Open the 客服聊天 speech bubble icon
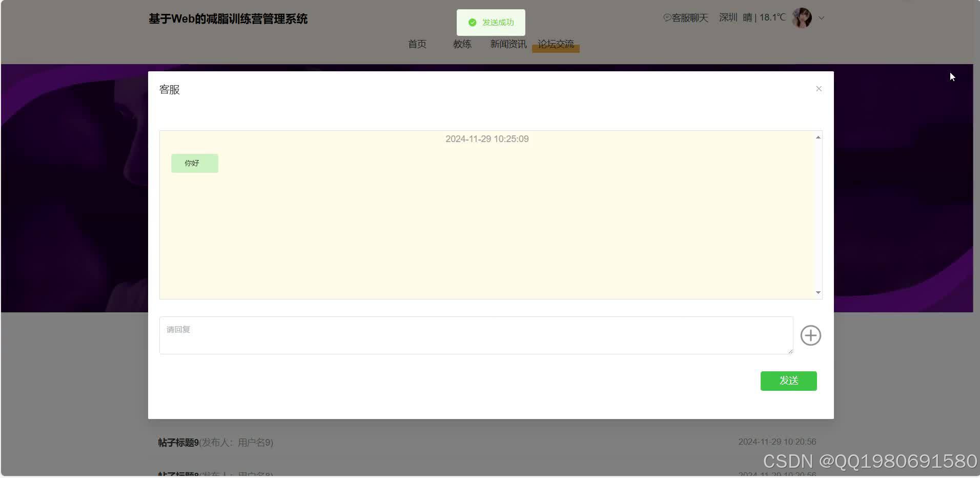 click(x=666, y=17)
